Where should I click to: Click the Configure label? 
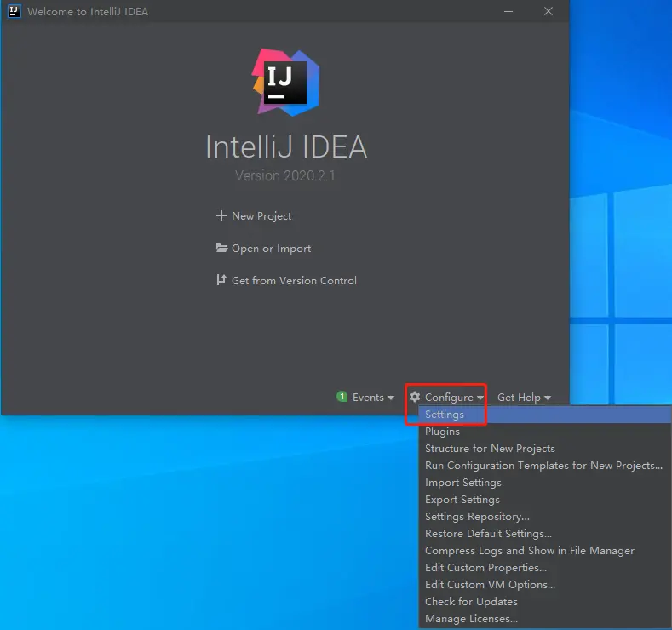(449, 398)
